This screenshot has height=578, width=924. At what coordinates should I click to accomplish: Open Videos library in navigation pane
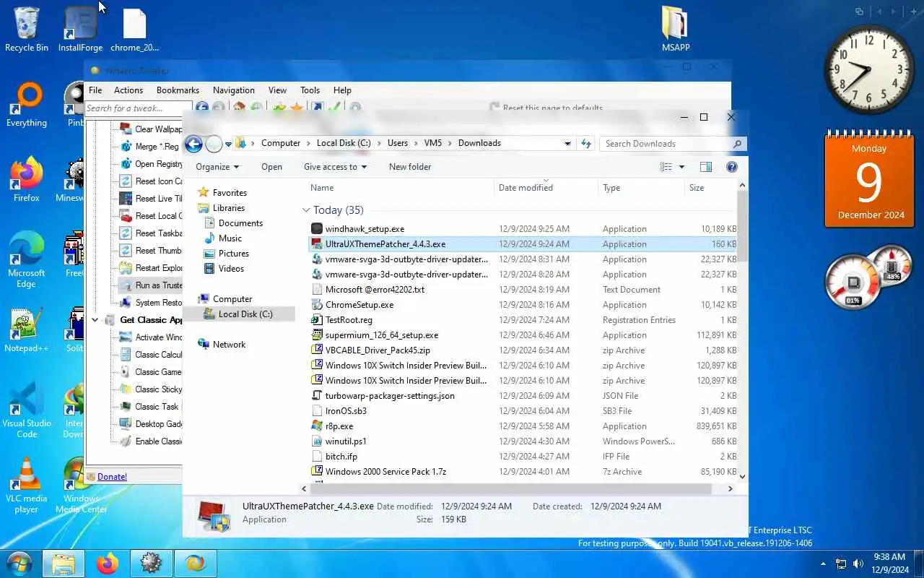[x=231, y=269]
